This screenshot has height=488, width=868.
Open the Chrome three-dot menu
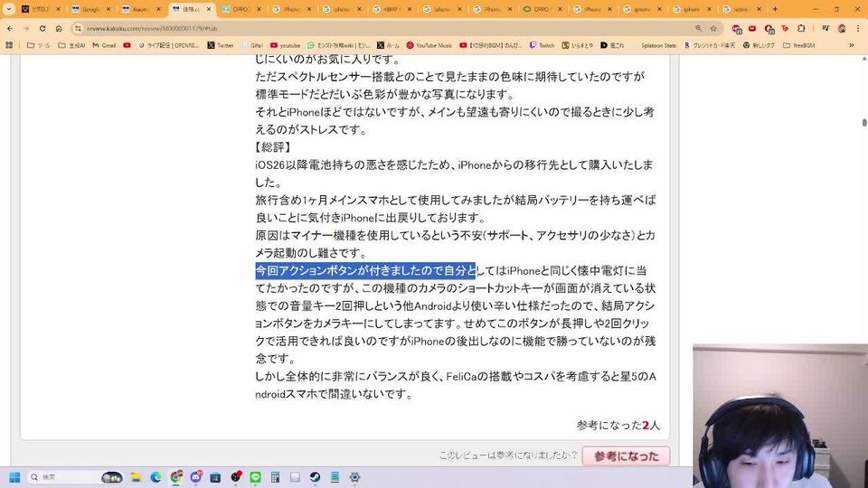[x=856, y=28]
